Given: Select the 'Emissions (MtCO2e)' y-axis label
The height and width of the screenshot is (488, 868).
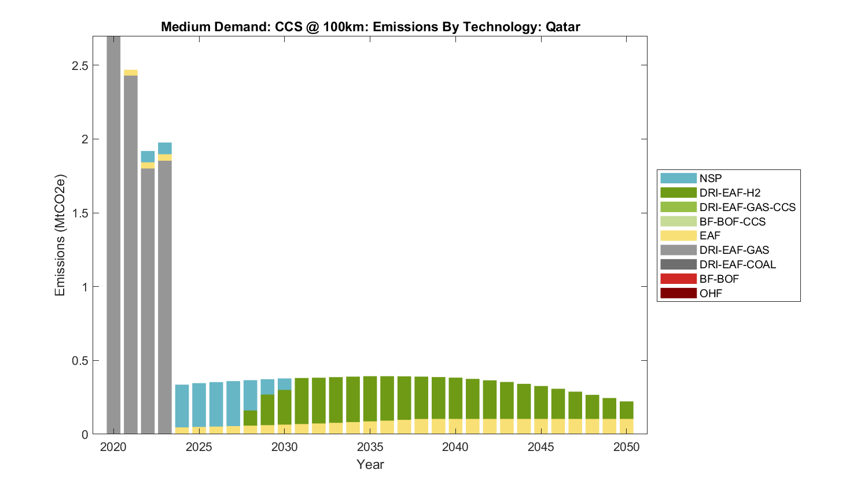Looking at the screenshot, I should click(60, 235).
